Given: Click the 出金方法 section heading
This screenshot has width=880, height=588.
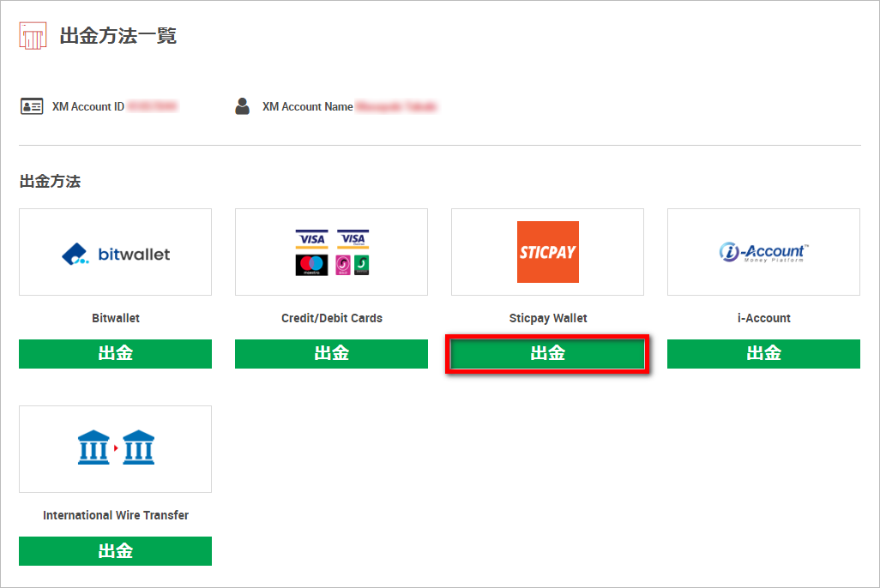Looking at the screenshot, I should point(50,181).
